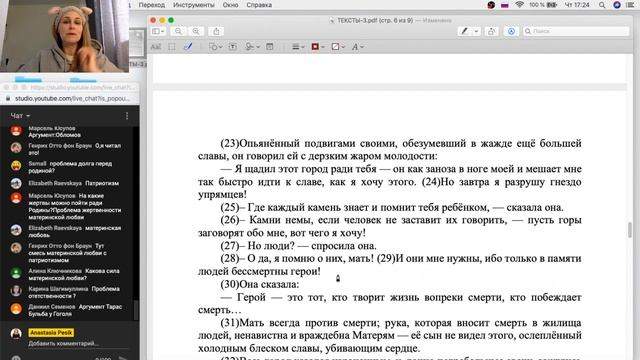Open the Notification Center list icon
Viewport: 640px width, 360px height.
630,5
